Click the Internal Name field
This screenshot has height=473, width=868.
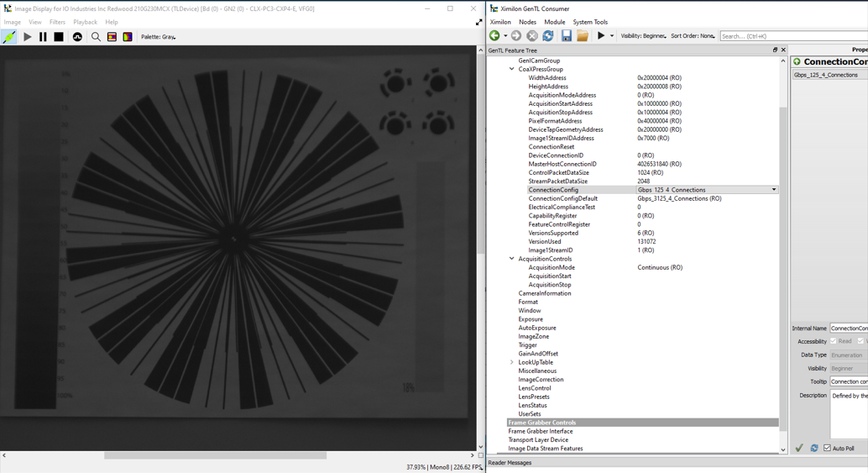tap(849, 328)
